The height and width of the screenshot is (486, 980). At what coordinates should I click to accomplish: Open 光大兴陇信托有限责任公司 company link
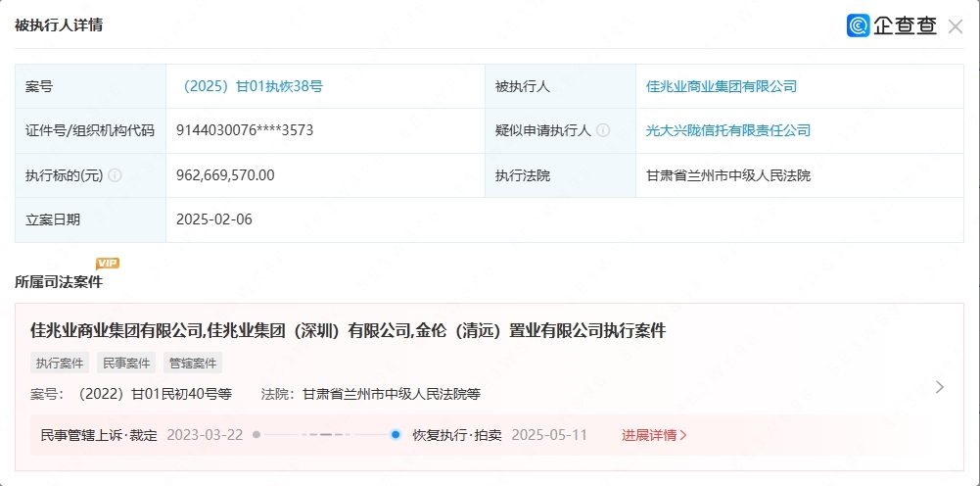(728, 130)
